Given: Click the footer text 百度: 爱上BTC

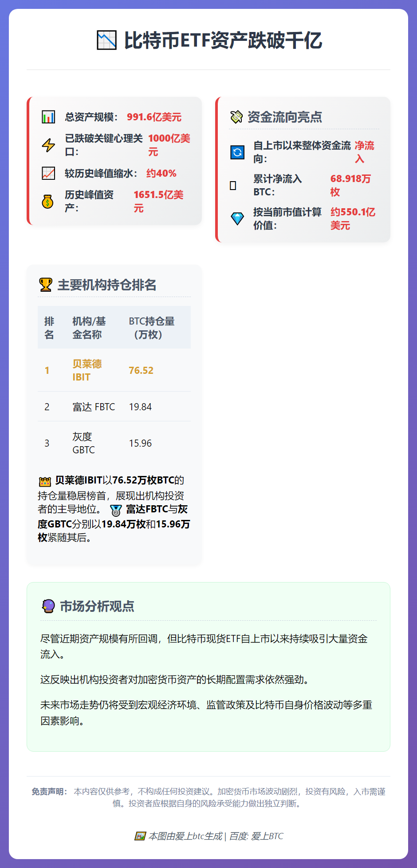Looking at the screenshot, I should pyautogui.click(x=256, y=836).
